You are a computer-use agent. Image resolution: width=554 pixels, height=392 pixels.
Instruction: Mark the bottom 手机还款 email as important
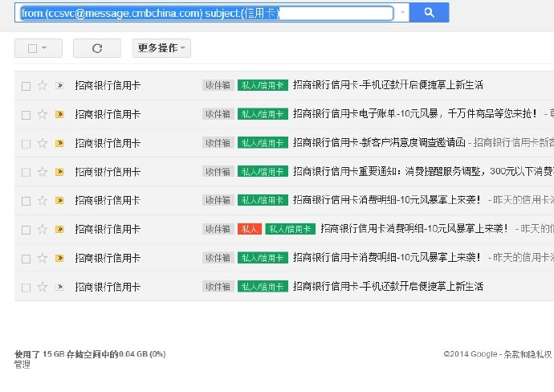pyautogui.click(x=59, y=287)
